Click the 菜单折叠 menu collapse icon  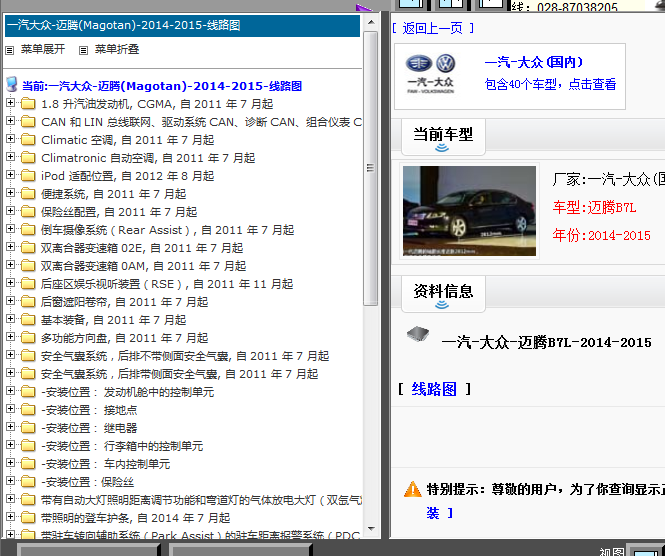coord(84,50)
